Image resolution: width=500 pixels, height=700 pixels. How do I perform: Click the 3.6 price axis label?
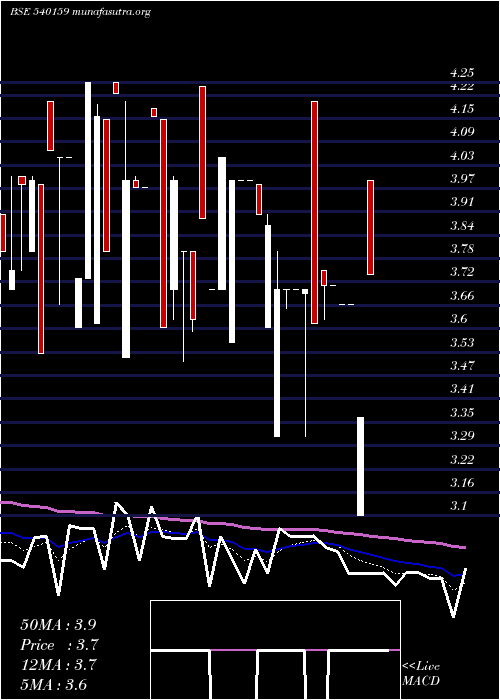pyautogui.click(x=459, y=318)
